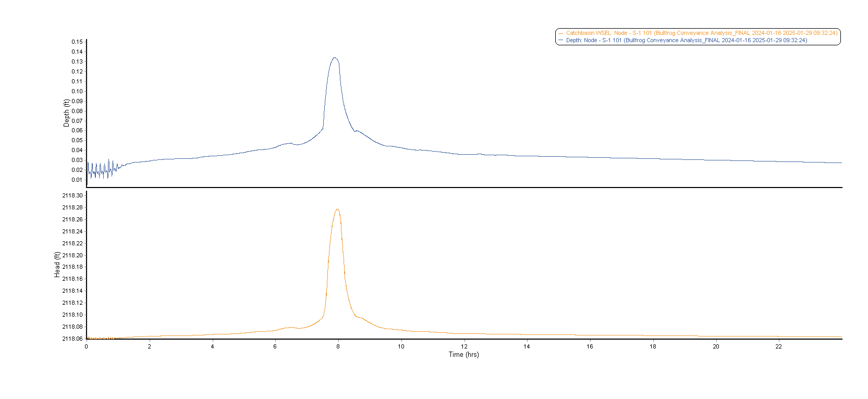Click the 2118.26 head axis tick label
The image size is (868, 399).
(x=72, y=219)
